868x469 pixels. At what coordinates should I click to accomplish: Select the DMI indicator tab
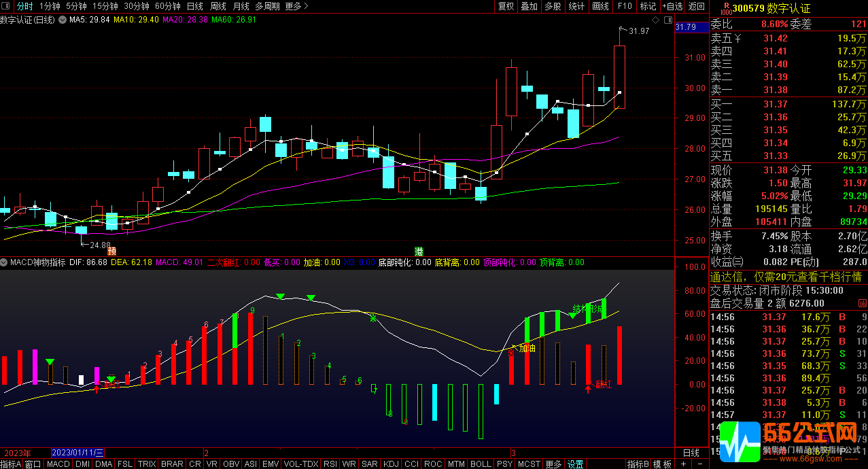click(x=82, y=464)
